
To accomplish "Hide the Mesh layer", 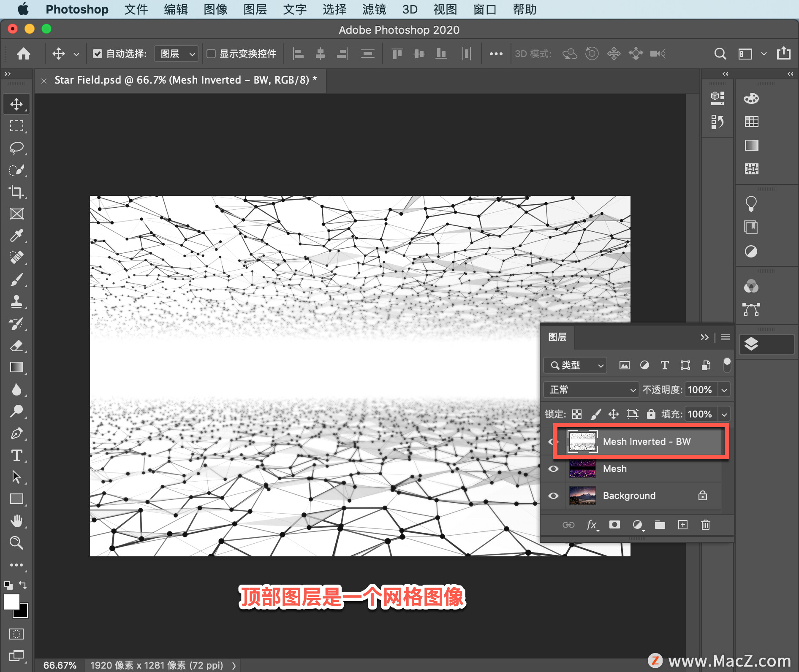I will (x=553, y=469).
